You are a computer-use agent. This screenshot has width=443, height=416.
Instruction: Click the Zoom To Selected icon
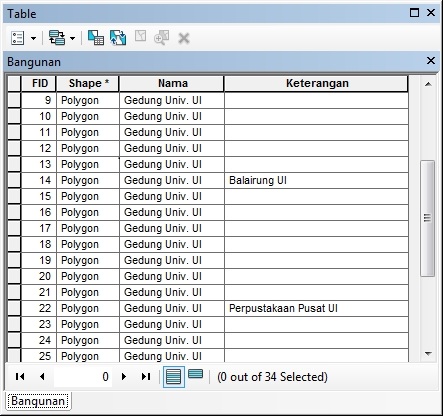161,38
